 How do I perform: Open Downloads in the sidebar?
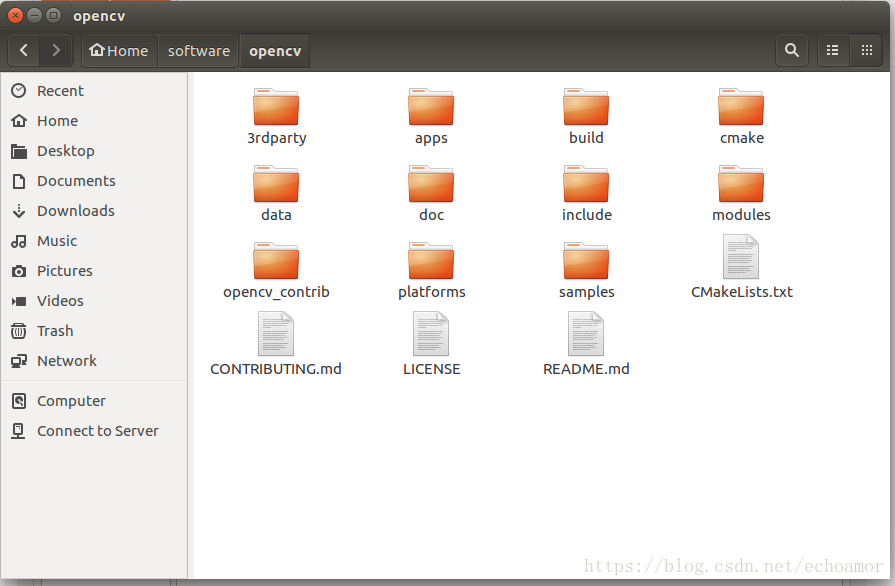(94, 211)
